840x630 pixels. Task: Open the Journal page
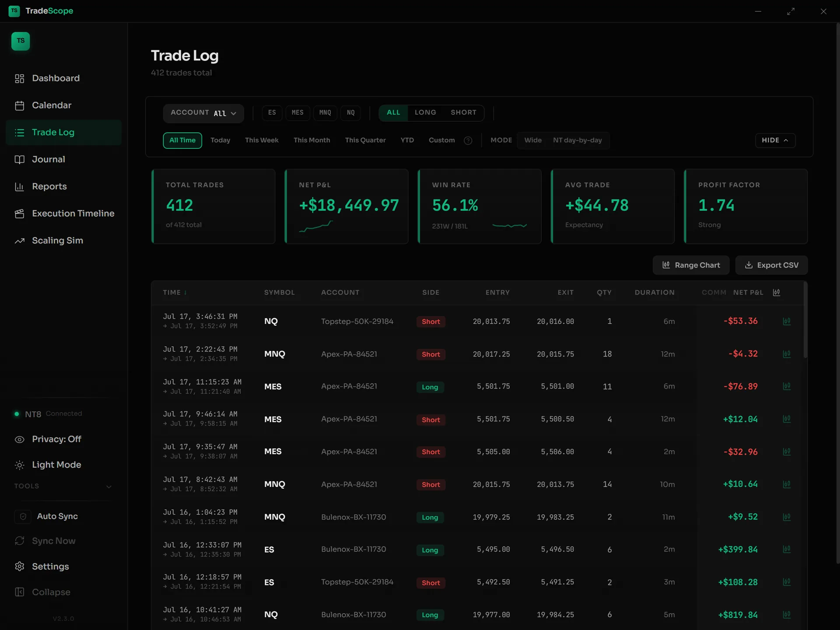click(63, 160)
